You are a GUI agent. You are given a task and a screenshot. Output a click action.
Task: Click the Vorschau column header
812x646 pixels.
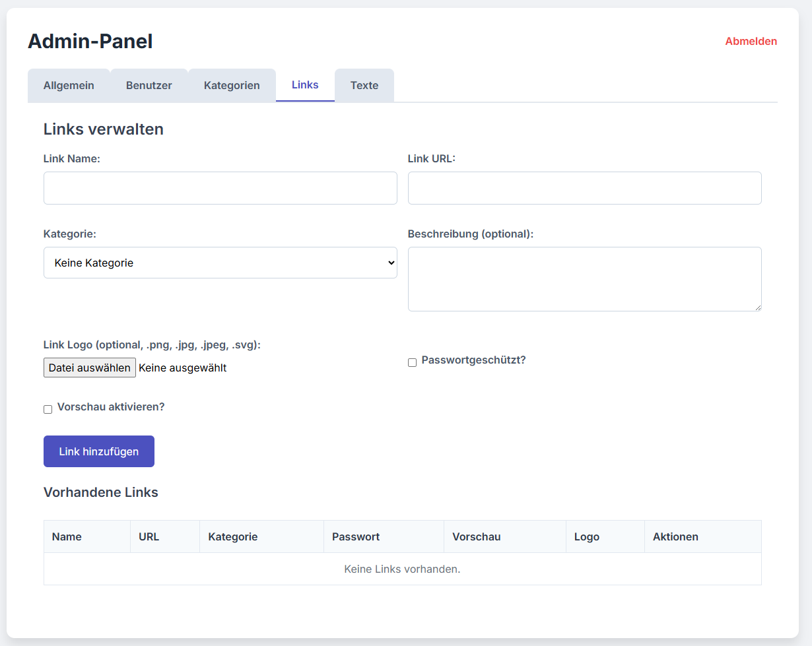[476, 536]
